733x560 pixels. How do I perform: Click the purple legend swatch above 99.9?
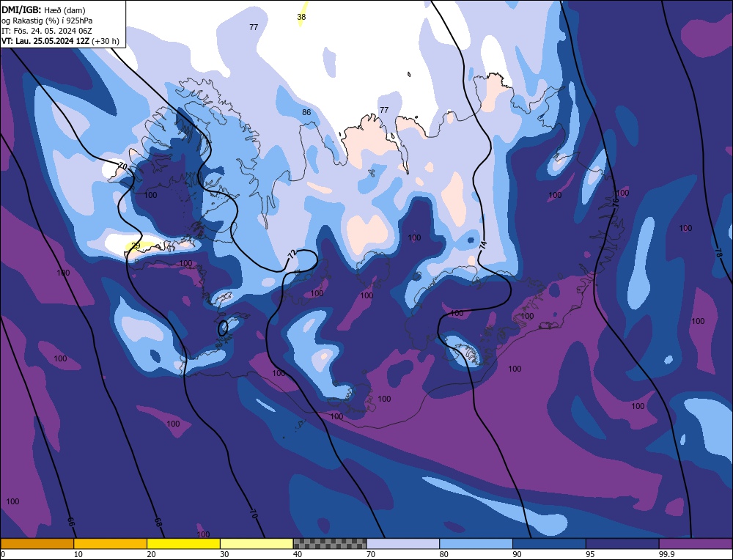pos(696,544)
